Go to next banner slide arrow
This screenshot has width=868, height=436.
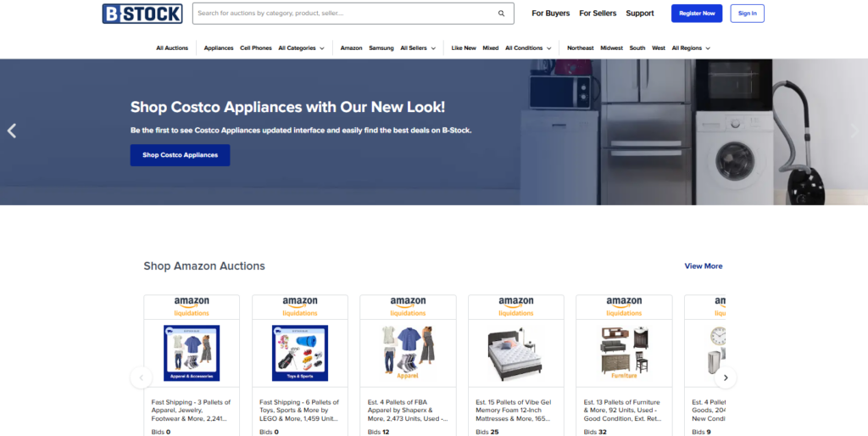tap(855, 131)
